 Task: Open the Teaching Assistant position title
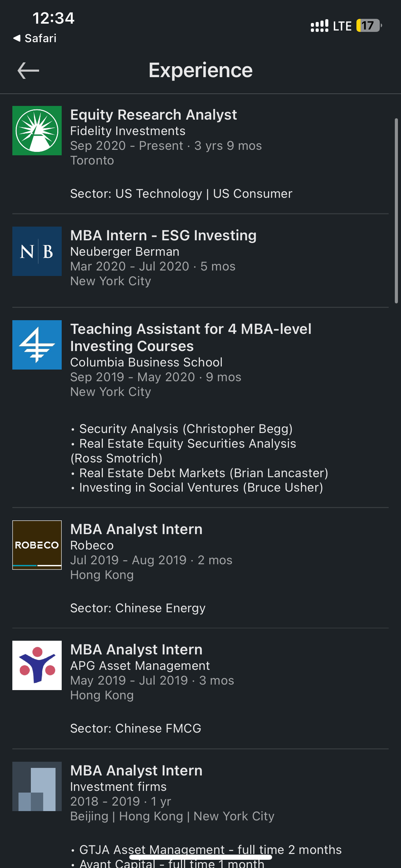tap(191, 337)
